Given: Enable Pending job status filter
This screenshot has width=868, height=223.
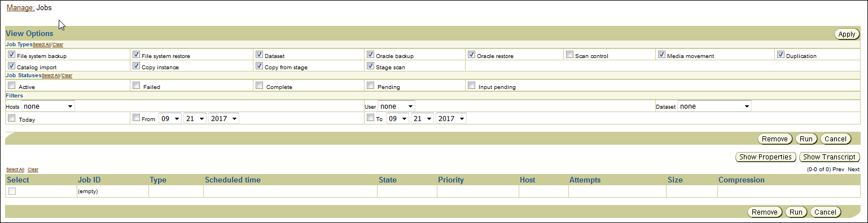Looking at the screenshot, I should (370, 86).
